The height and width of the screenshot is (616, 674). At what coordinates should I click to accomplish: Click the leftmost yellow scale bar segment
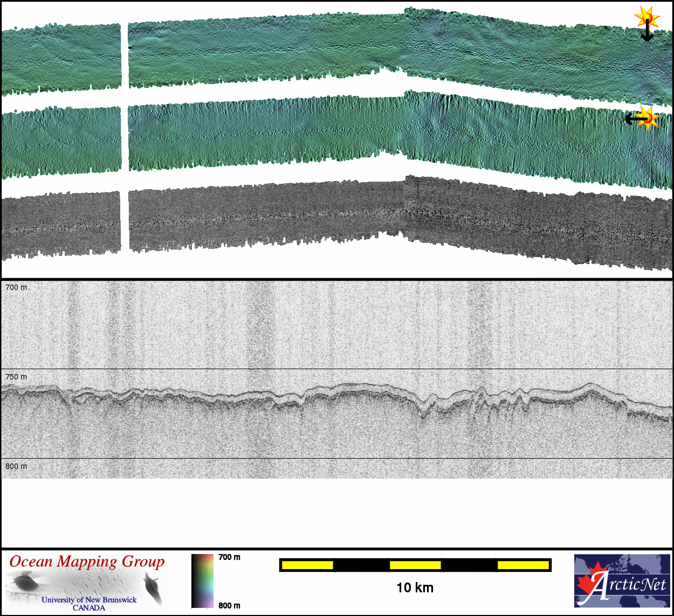pos(307,565)
